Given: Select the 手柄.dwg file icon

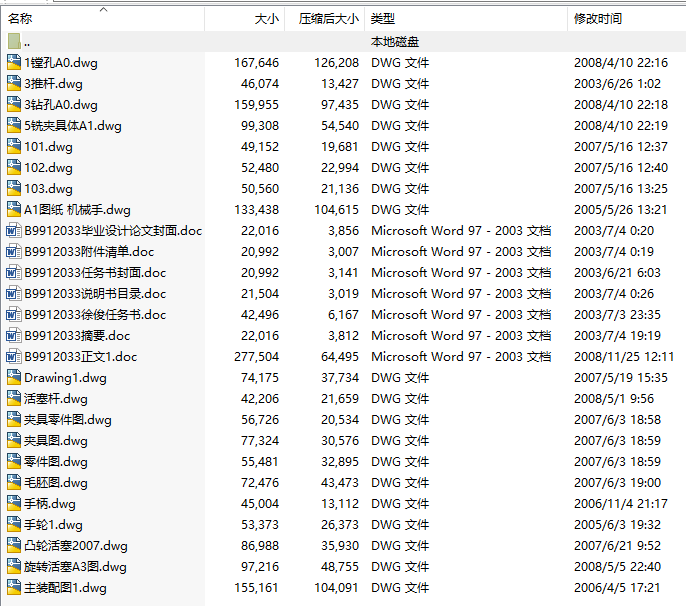Looking at the screenshot, I should point(14,504).
